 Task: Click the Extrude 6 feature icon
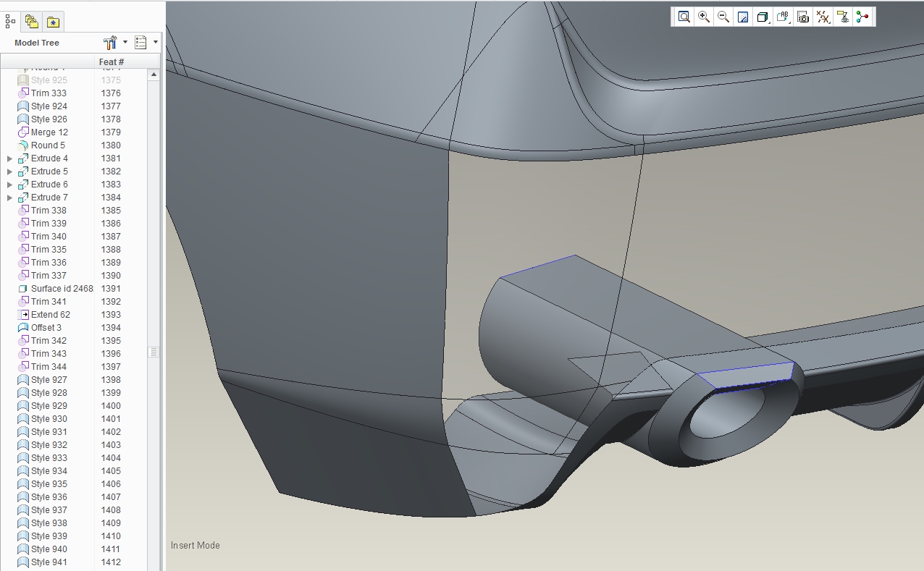click(23, 185)
